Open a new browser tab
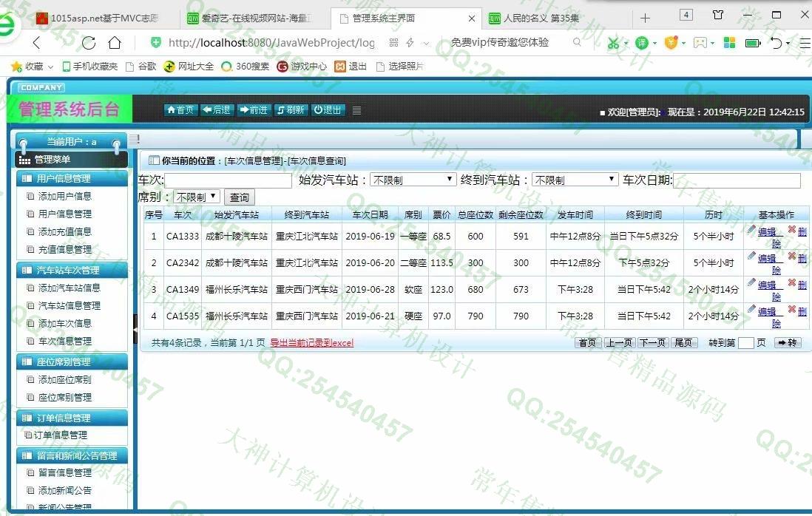This screenshot has width=812, height=516. [645, 18]
